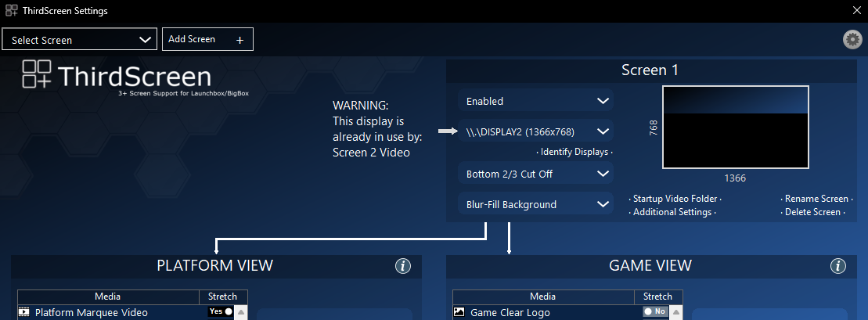Viewport: 868px width, 320px height.
Task: Close the ThirdScreen Settings window
Action: pos(856,10)
